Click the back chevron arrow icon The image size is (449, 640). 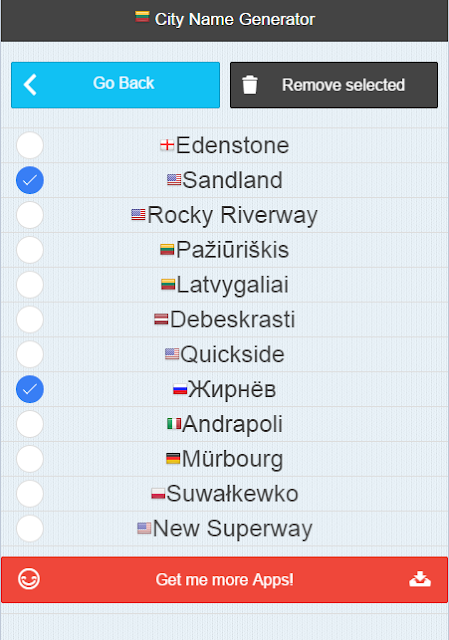(30, 85)
